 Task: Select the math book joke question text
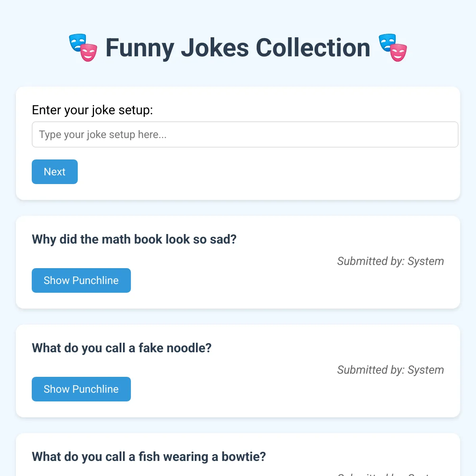click(134, 239)
